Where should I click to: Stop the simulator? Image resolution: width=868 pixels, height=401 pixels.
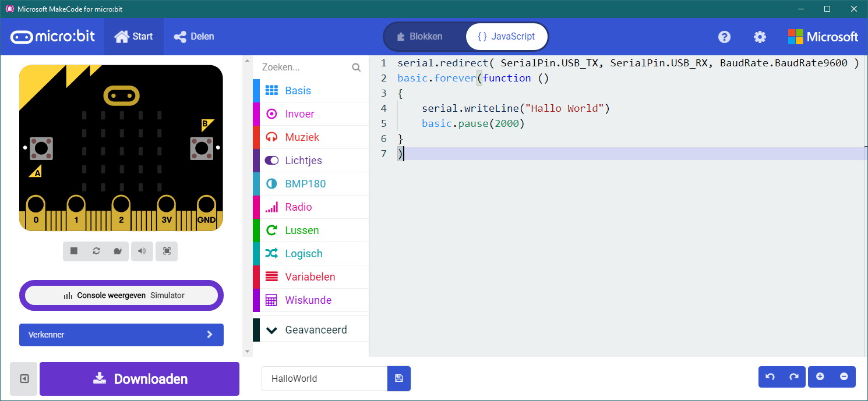point(74,251)
